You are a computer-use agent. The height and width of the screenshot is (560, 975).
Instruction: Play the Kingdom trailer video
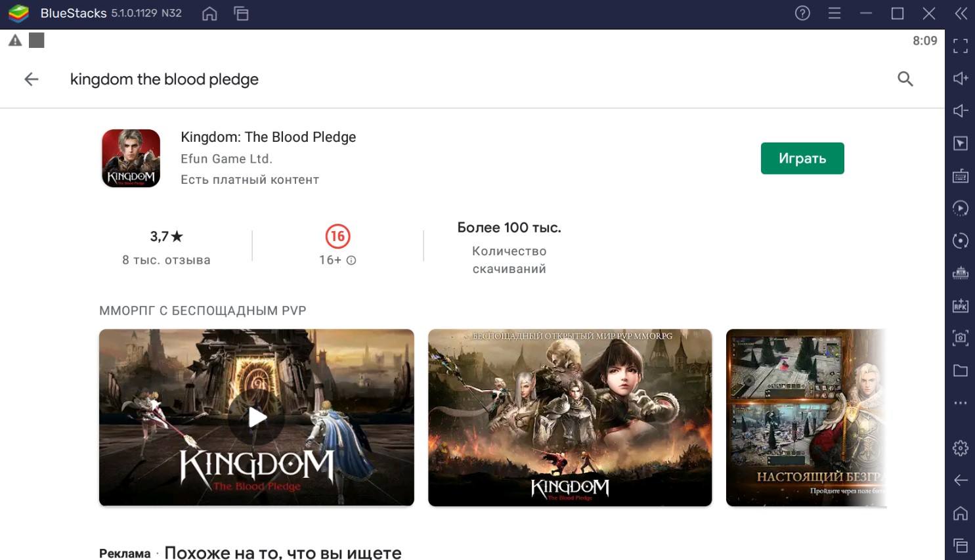click(x=257, y=418)
